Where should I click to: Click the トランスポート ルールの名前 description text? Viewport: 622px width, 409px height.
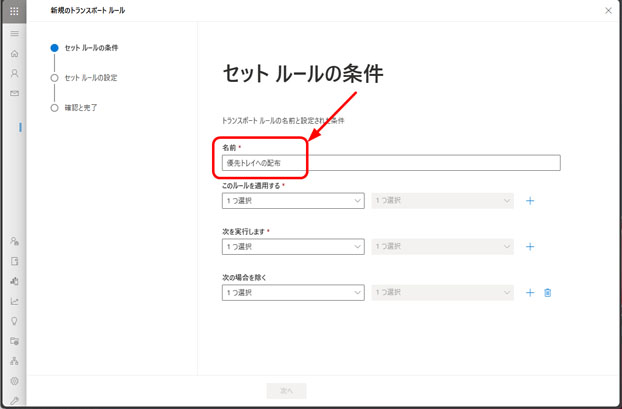(283, 121)
